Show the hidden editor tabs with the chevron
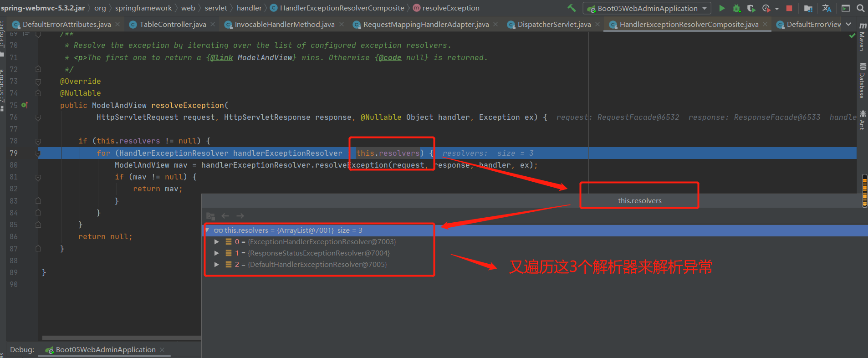The width and height of the screenshot is (868, 358). [x=848, y=24]
